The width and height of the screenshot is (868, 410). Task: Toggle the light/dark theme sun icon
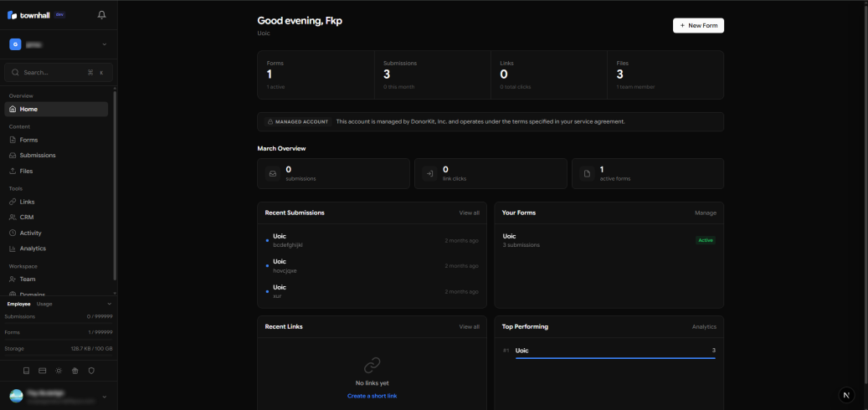(59, 371)
